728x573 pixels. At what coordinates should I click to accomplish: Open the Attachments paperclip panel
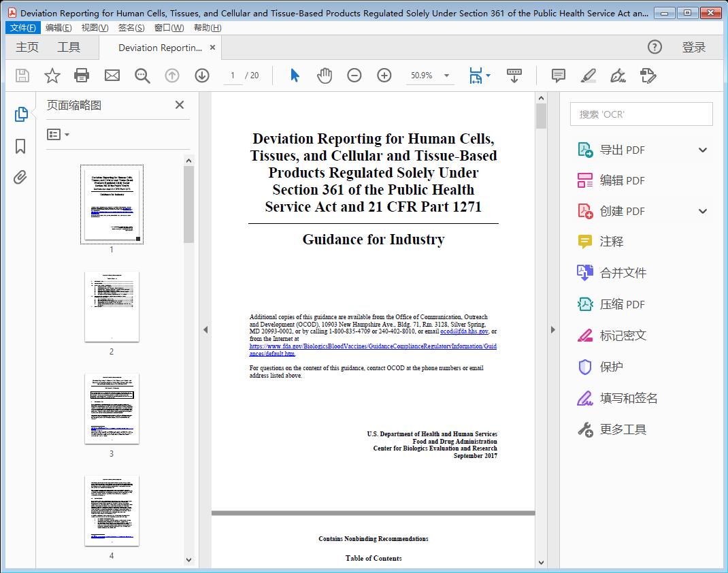tap(21, 177)
